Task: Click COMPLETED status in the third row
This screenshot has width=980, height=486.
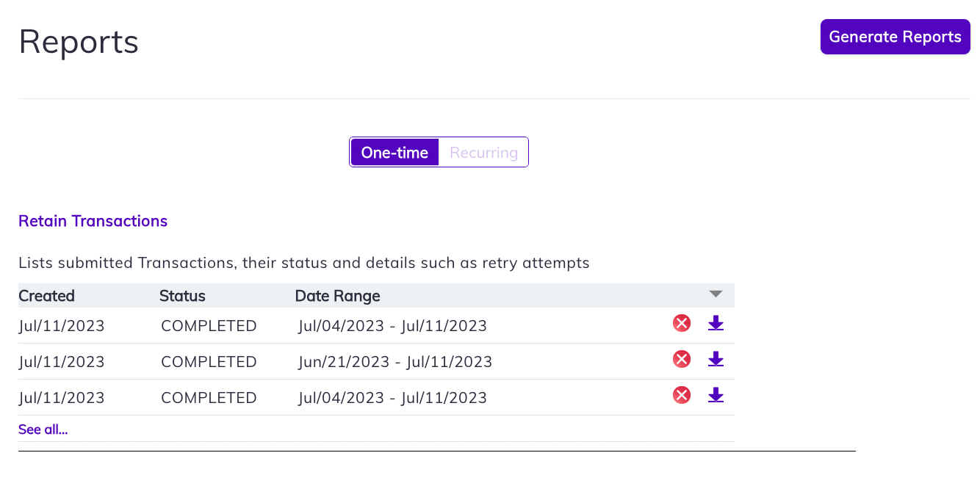Action: point(209,398)
